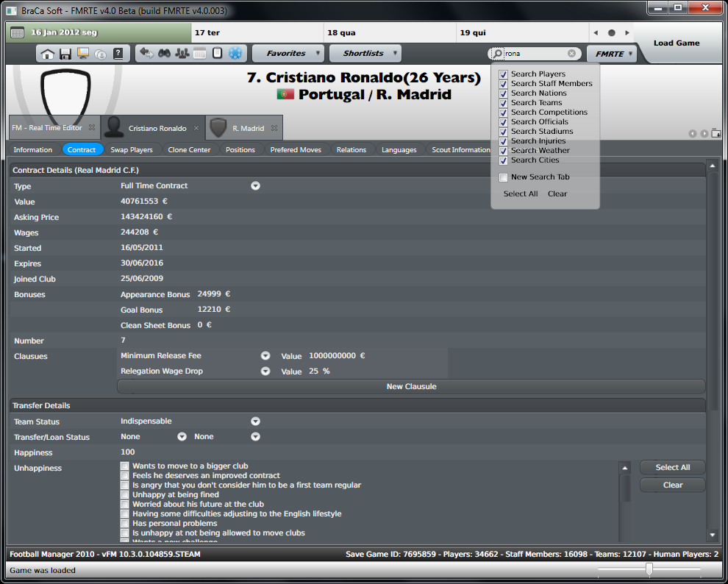The width and height of the screenshot is (728, 584).
Task: Close the Cristiano Ronaldo tab
Action: pyautogui.click(x=196, y=128)
